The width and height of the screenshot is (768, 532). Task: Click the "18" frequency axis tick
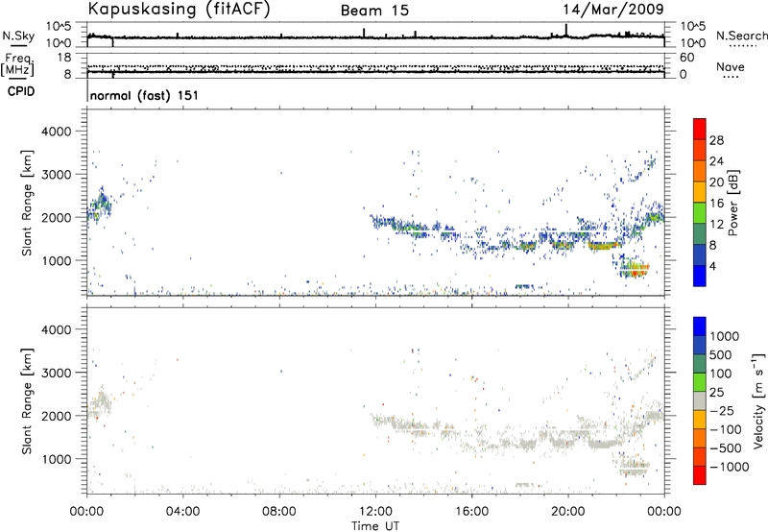pyautogui.click(x=64, y=58)
